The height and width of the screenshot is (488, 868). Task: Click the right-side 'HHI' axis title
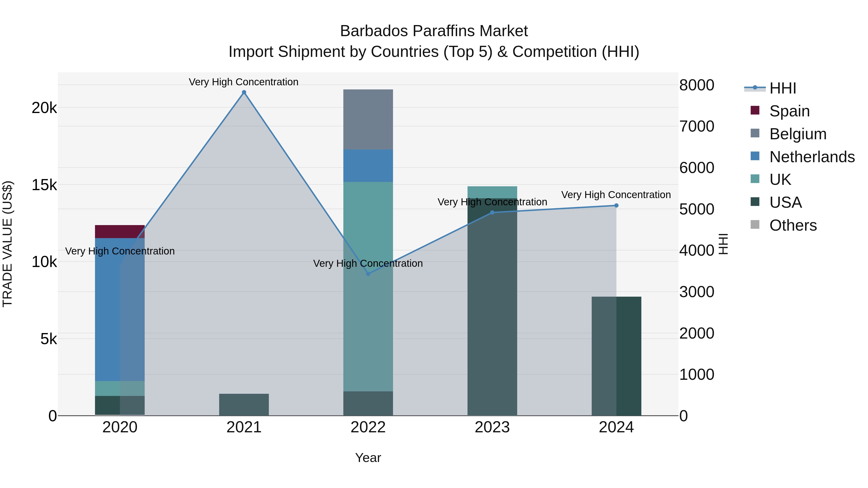click(723, 244)
